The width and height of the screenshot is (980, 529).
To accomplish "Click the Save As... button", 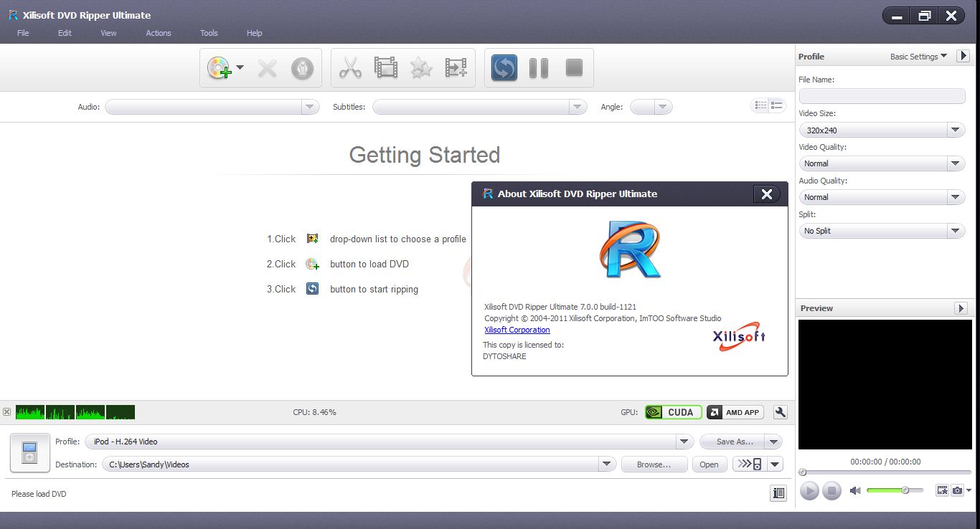I will (x=732, y=442).
